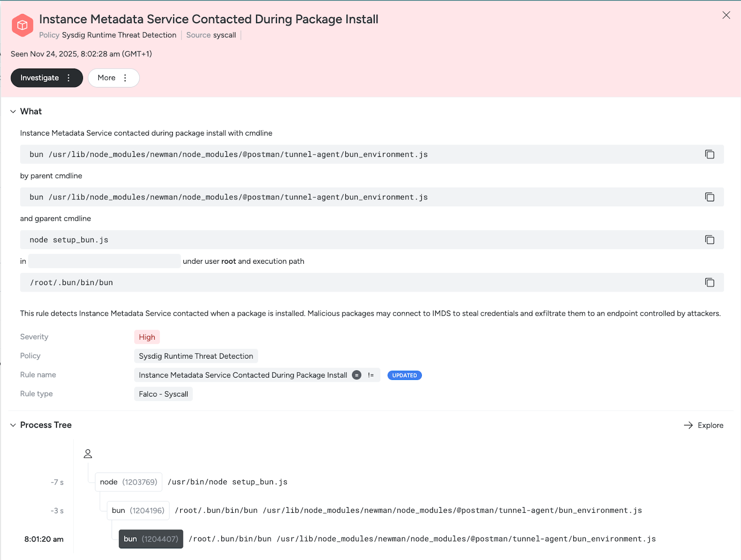Click the UPDATED badge
The height and width of the screenshot is (560, 741).
click(x=404, y=375)
